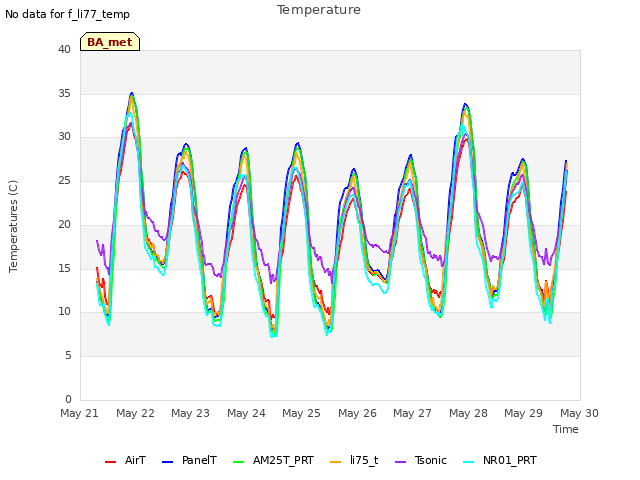Click the 10 y-axis tick label
Screen dimensions: 640x480
click(64, 312)
